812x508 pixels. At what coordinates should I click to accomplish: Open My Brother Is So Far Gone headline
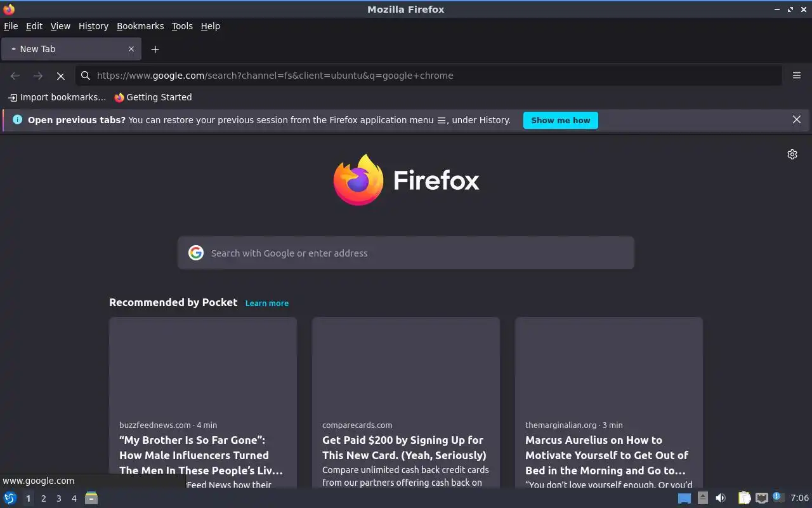click(x=201, y=455)
